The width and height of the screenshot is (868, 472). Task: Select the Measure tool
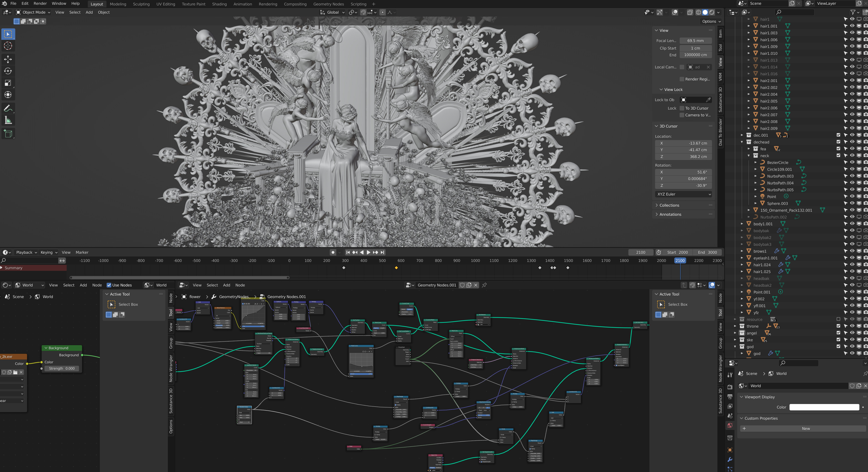click(x=8, y=120)
